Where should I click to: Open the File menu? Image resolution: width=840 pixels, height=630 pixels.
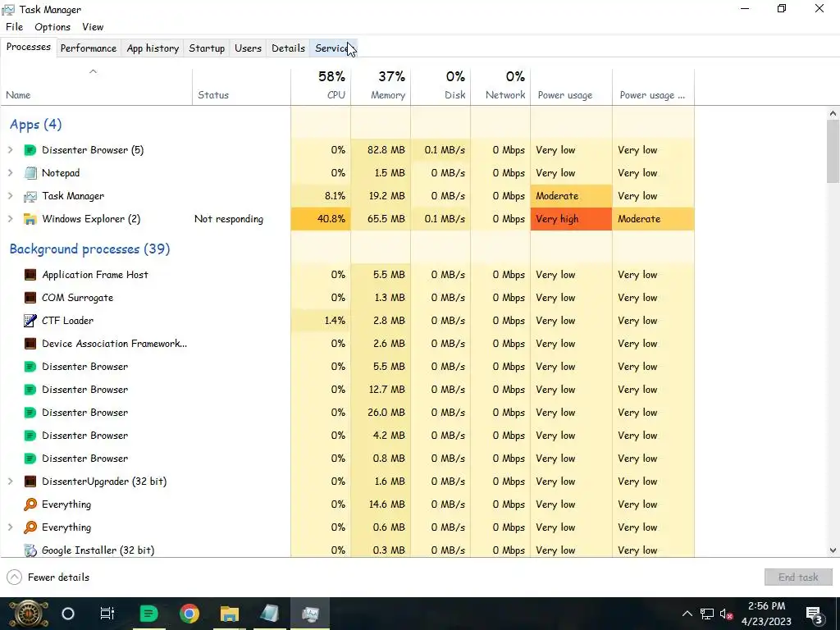coord(14,27)
